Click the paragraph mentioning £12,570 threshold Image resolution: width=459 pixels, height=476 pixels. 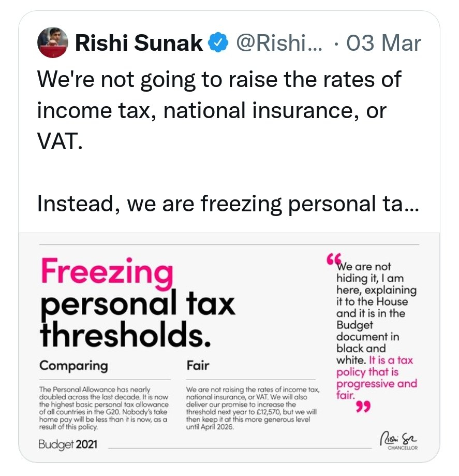(x=253, y=408)
